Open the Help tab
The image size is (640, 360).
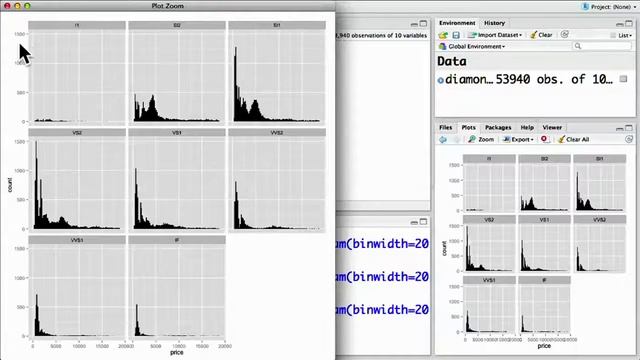pyautogui.click(x=527, y=127)
